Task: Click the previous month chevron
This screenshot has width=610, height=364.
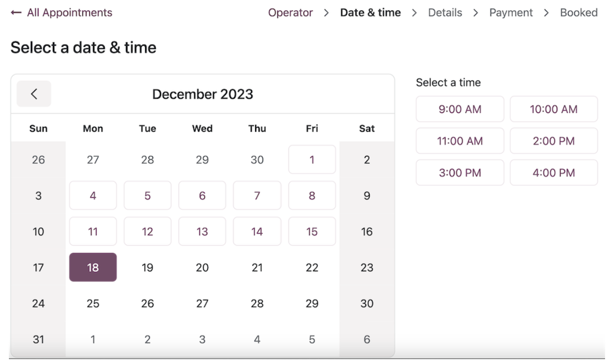Action: (x=34, y=94)
